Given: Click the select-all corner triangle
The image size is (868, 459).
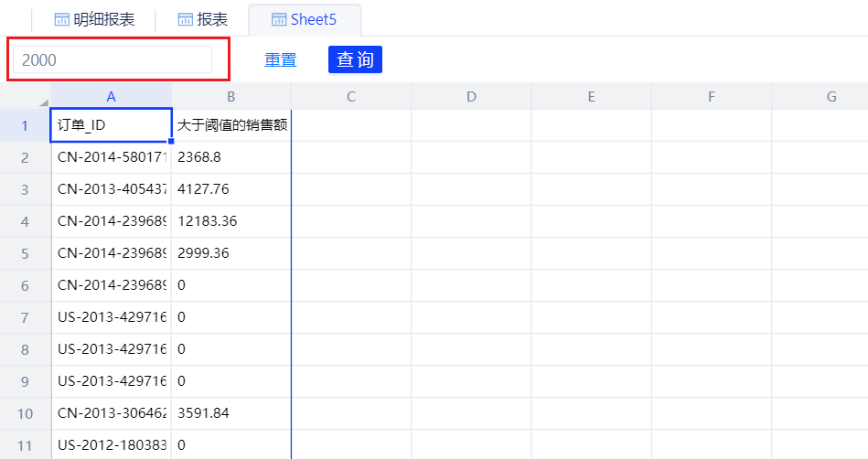Looking at the screenshot, I should coord(43,101).
